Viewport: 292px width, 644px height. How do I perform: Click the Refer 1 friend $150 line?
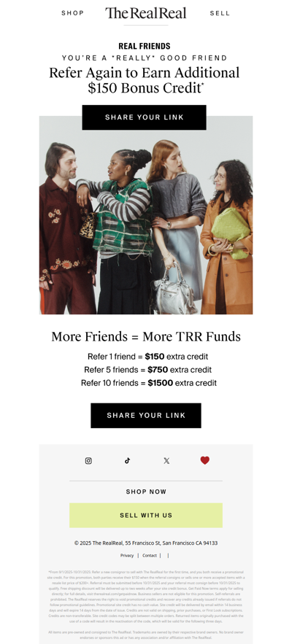(147, 357)
